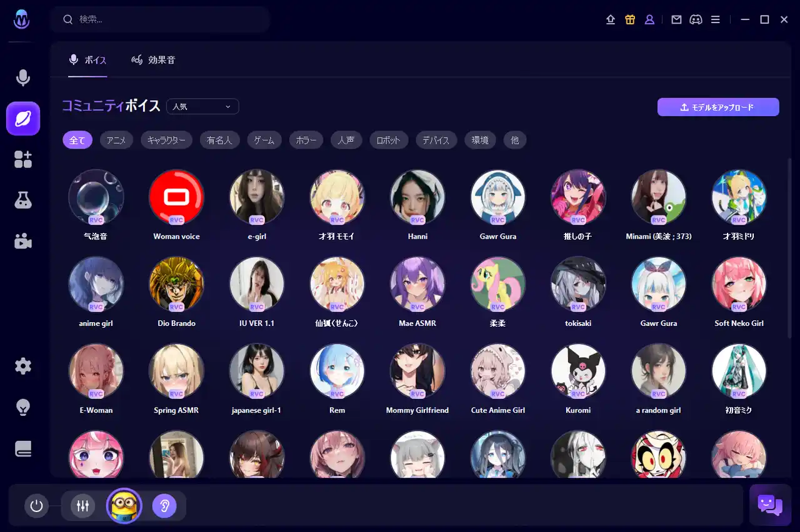
Task: Select the Dio Brando voice thumbnail
Action: click(176, 284)
